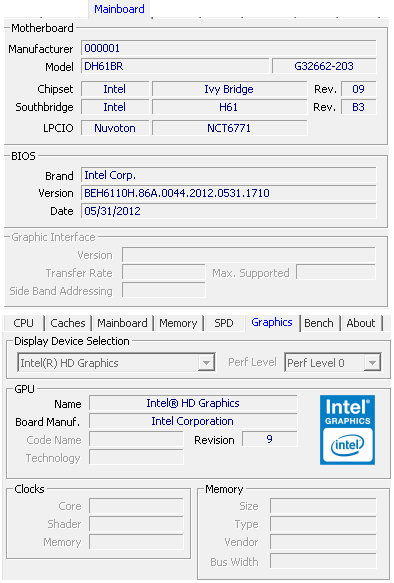Select the Graphics tab
Viewport: 394px width, 583px height.
pyautogui.click(x=272, y=322)
